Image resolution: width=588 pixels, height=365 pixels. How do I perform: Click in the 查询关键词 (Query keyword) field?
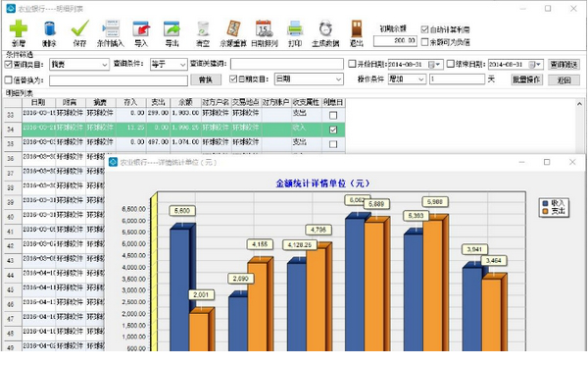click(287, 64)
